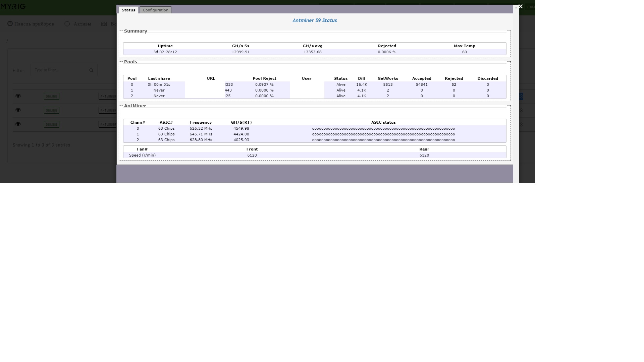
Task: Click the chain 2 frequency 628.80 MHs
Action: click(x=201, y=140)
